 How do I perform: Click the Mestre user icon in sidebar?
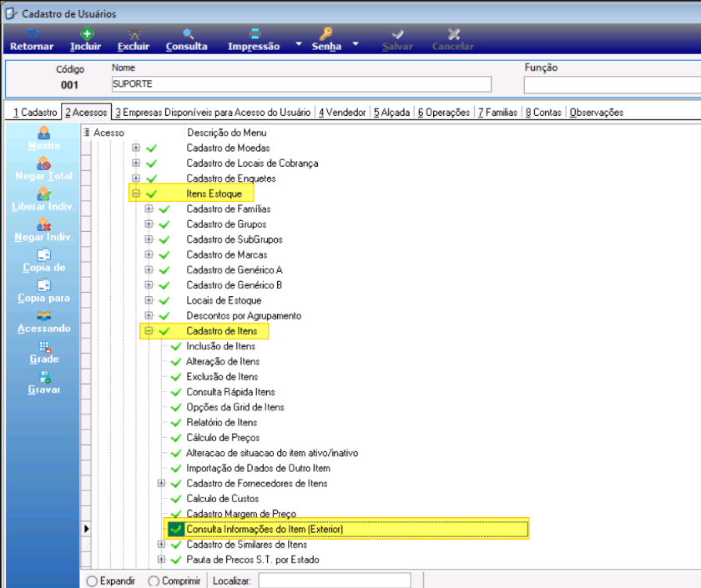pyautogui.click(x=43, y=133)
